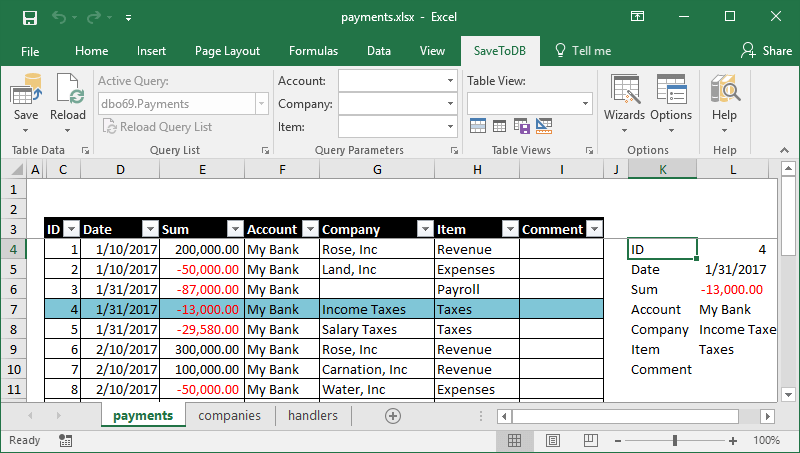
Task: Click the save table view icon
Action: pos(521,125)
